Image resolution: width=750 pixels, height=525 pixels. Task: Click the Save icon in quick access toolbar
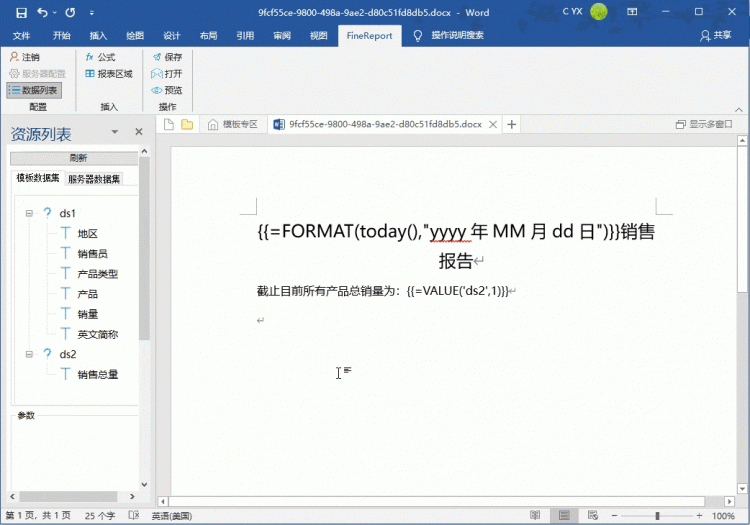(x=21, y=13)
